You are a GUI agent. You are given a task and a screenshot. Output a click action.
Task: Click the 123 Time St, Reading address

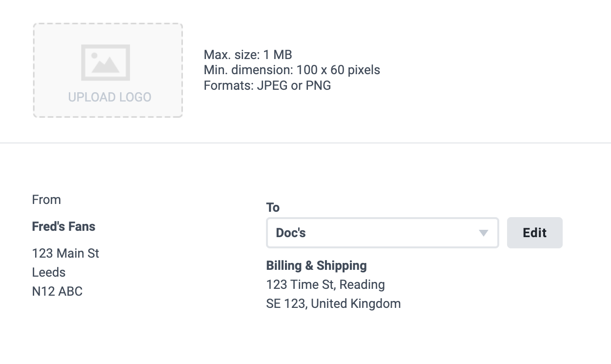(326, 284)
